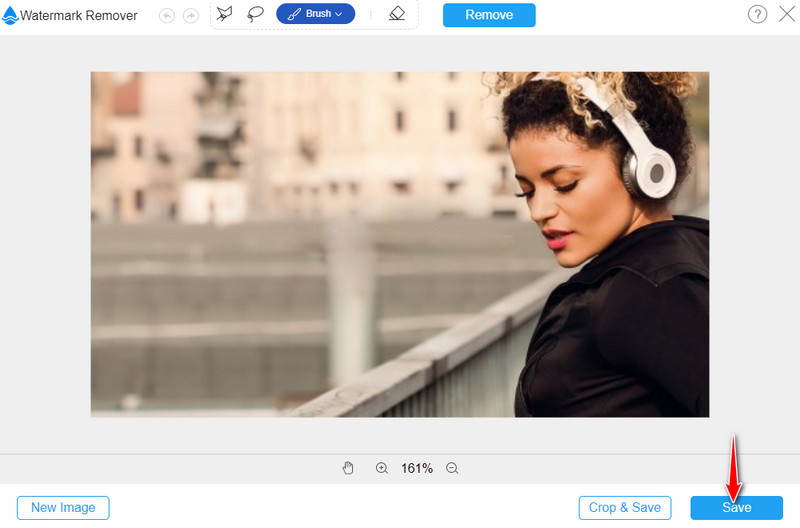The width and height of the screenshot is (800, 528).
Task: Click the Watermark Remover logo
Action: (x=11, y=16)
